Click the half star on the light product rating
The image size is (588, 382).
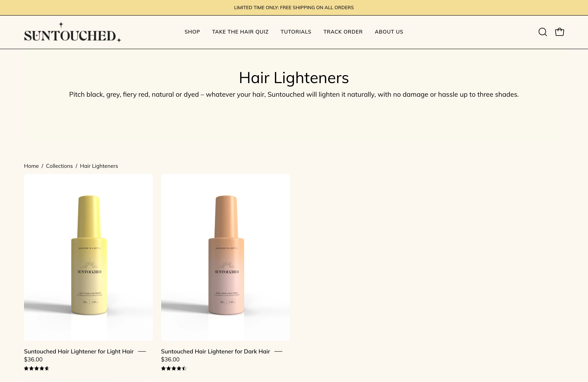pyautogui.click(x=47, y=368)
